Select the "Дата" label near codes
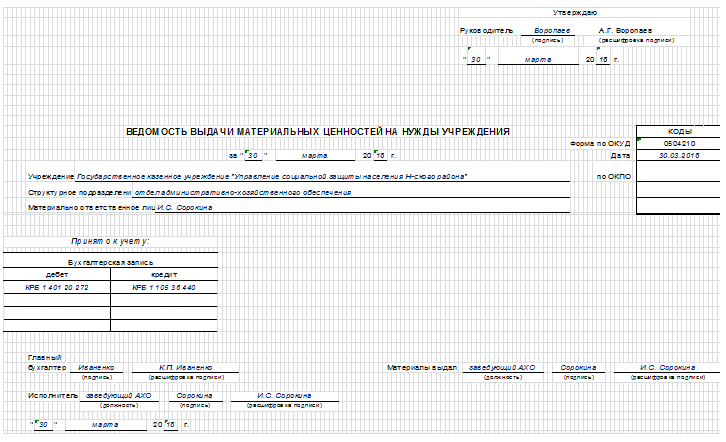 click(620, 156)
